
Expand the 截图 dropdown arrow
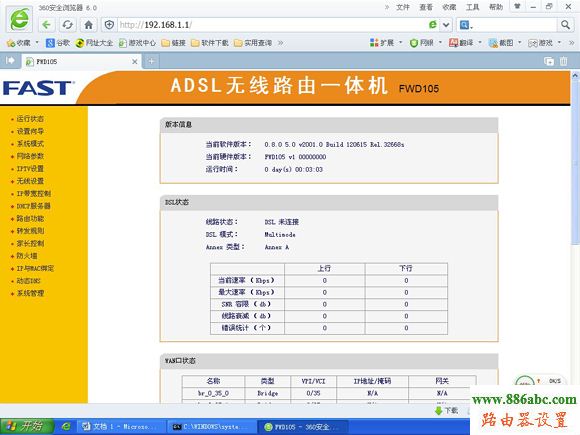pos(519,43)
